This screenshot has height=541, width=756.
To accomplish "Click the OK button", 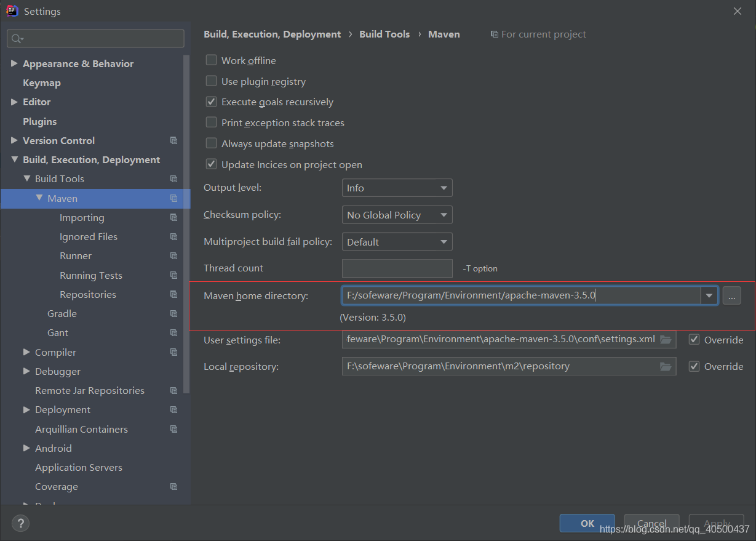I will pos(587,523).
